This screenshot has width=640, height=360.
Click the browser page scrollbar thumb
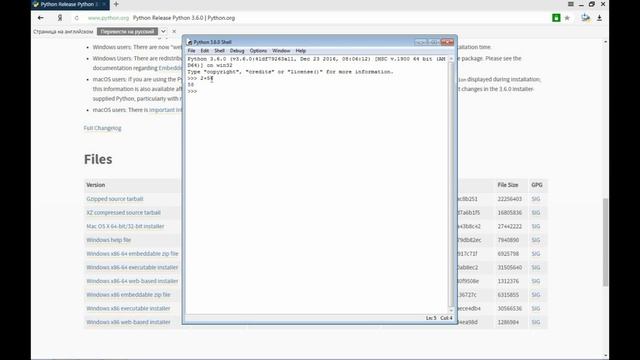click(605, 242)
